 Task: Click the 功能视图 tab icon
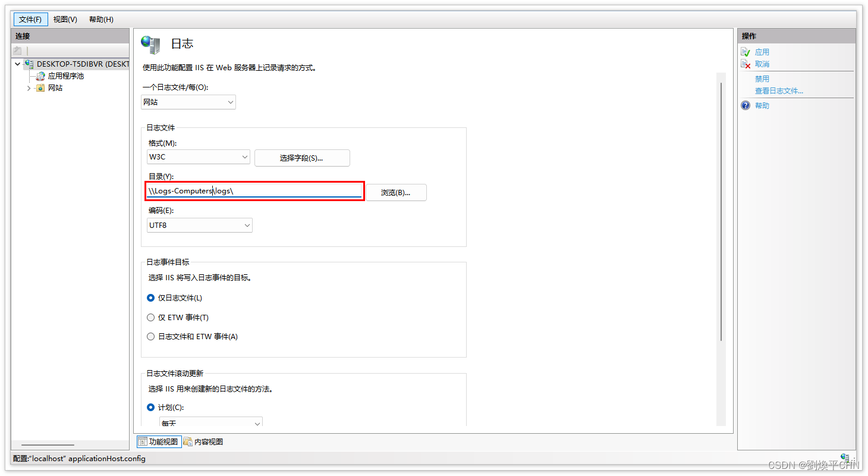143,441
